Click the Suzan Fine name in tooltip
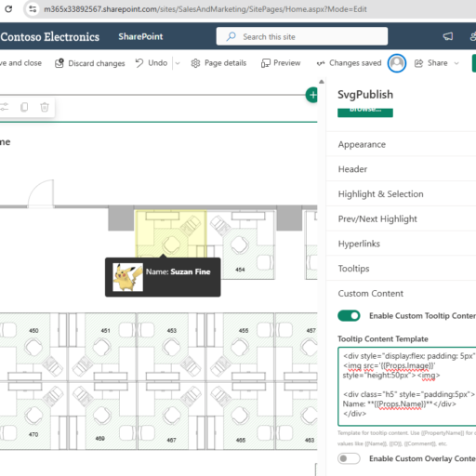The width and height of the screenshot is (476, 476). point(191,271)
